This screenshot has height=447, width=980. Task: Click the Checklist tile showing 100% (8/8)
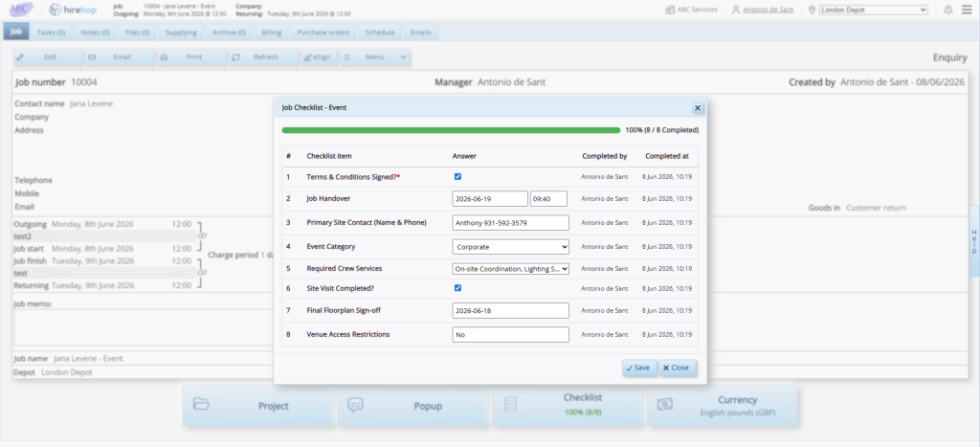coord(567,406)
